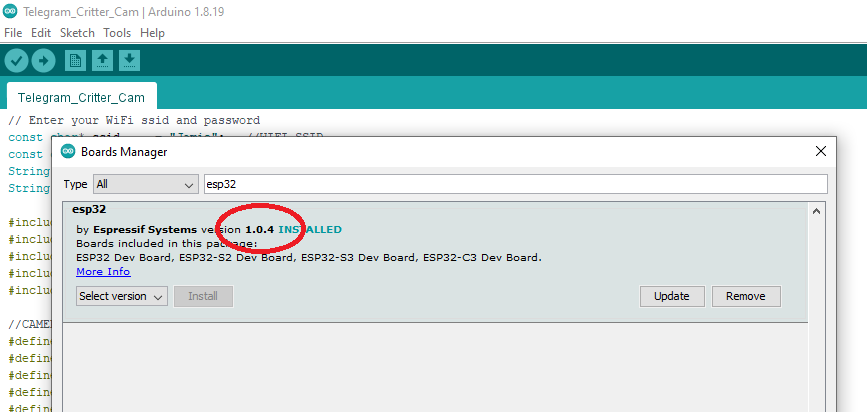867x412 pixels.
Task: Open the Help menu
Action: coord(152,33)
